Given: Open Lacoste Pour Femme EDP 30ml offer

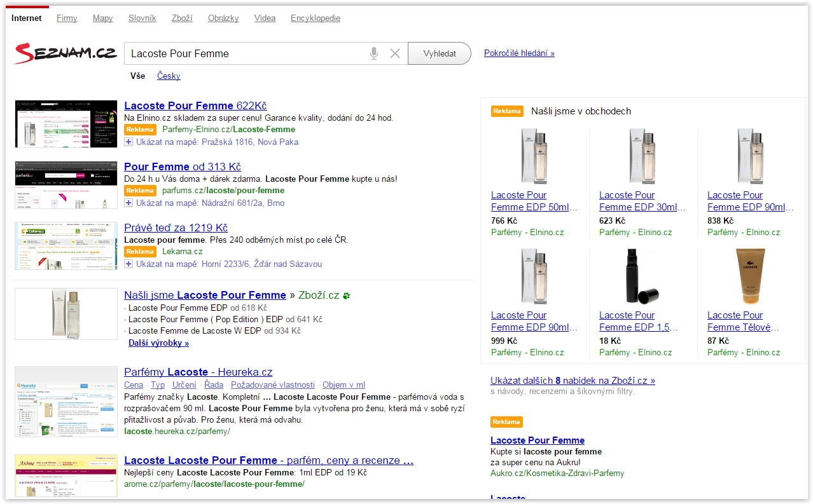Looking at the screenshot, I should click(x=643, y=201).
